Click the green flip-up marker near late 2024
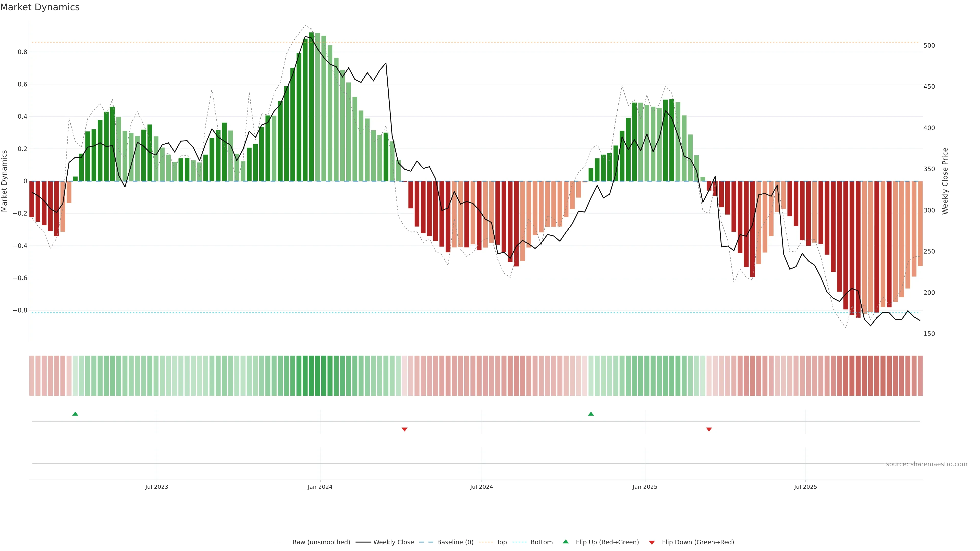Image resolution: width=980 pixels, height=551 pixels. 591,414
